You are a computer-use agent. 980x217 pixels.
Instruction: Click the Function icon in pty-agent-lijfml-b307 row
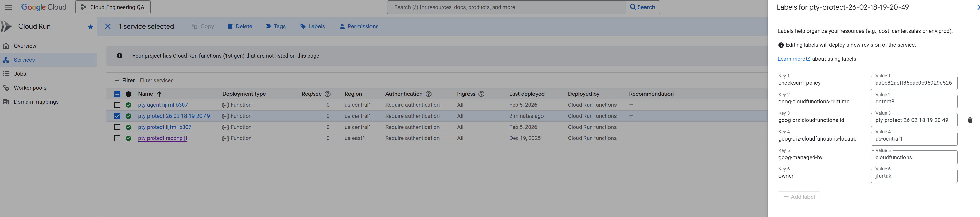[x=226, y=105]
